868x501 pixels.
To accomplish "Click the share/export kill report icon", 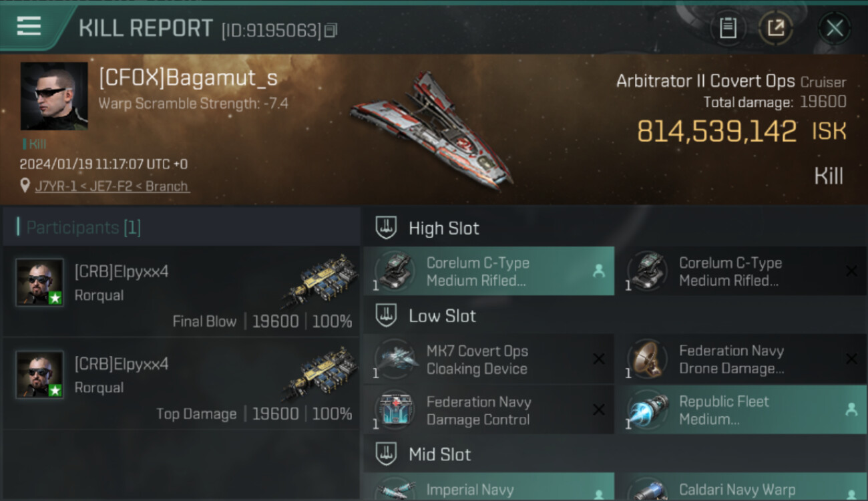I will tap(775, 28).
